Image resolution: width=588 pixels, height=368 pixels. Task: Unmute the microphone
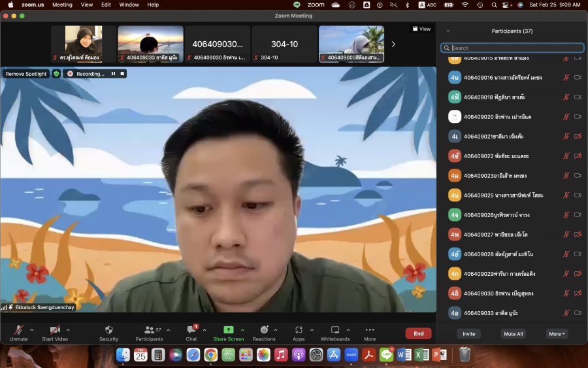(x=18, y=330)
